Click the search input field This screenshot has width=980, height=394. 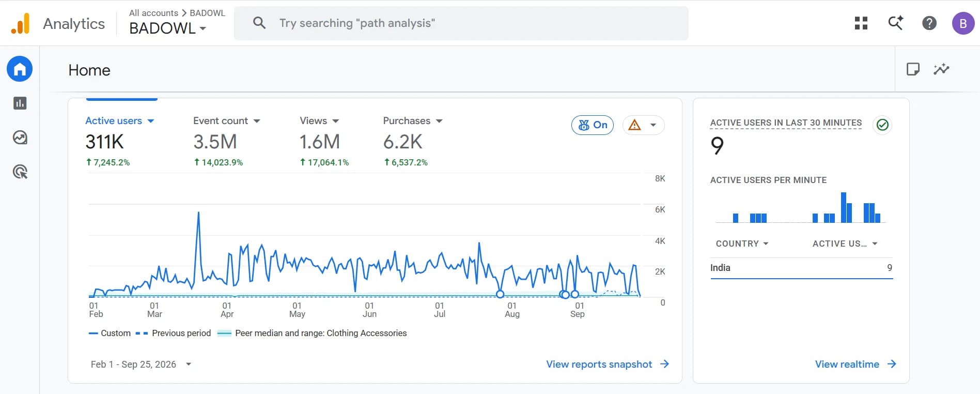coord(461,23)
